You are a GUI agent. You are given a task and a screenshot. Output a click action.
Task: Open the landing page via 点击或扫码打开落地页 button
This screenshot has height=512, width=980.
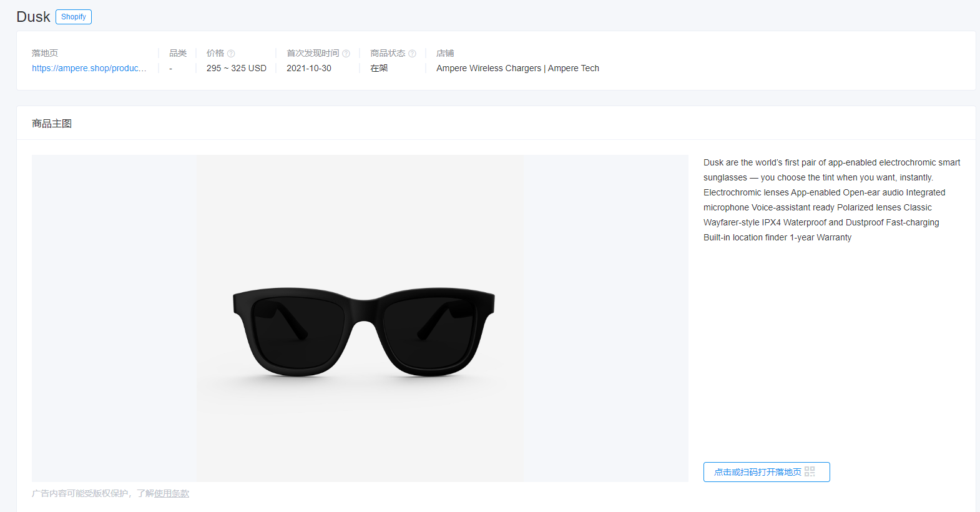[767, 472]
